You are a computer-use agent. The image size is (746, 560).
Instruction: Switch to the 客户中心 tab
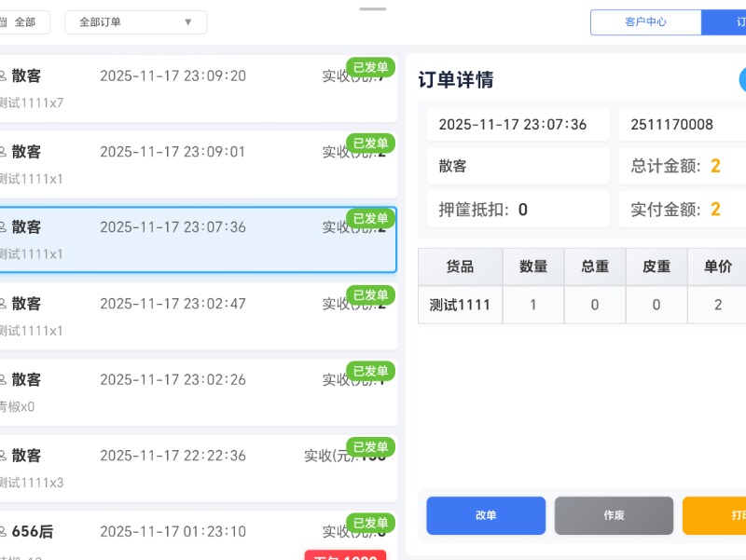645,21
